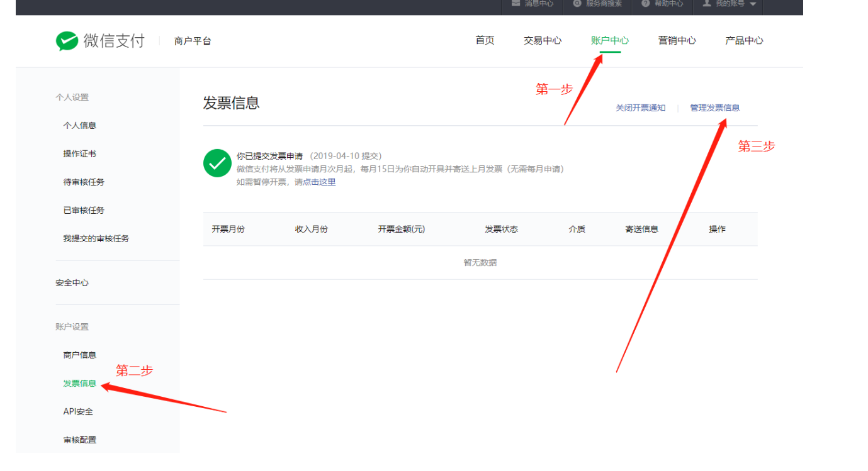Open 个人信息 in the sidebar

(80, 125)
